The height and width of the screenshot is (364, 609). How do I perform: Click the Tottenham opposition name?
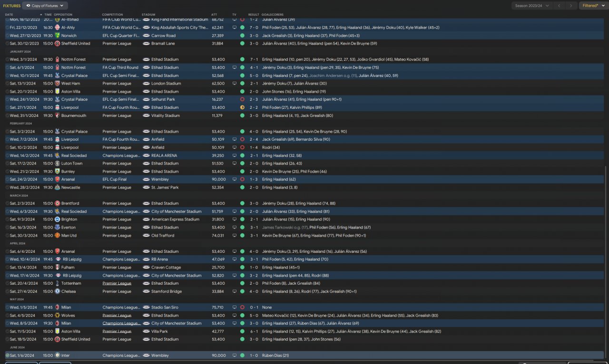coord(71,284)
